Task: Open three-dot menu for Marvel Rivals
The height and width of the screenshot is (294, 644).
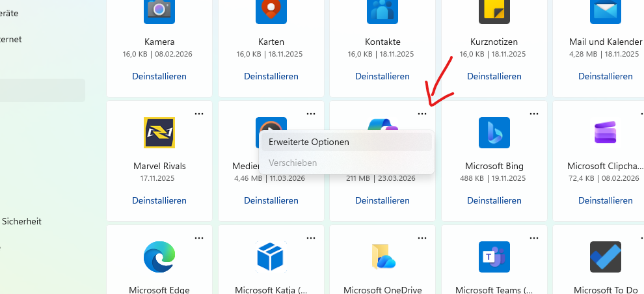Action: [x=199, y=114]
